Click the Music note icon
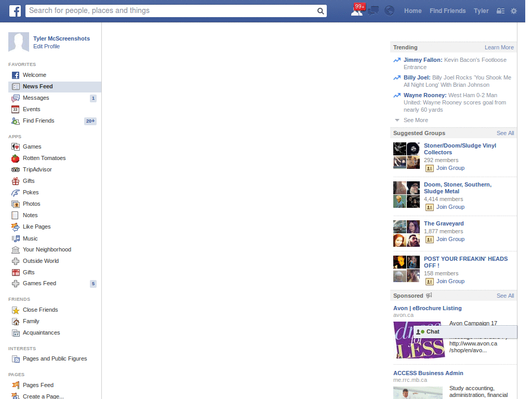 tap(15, 238)
